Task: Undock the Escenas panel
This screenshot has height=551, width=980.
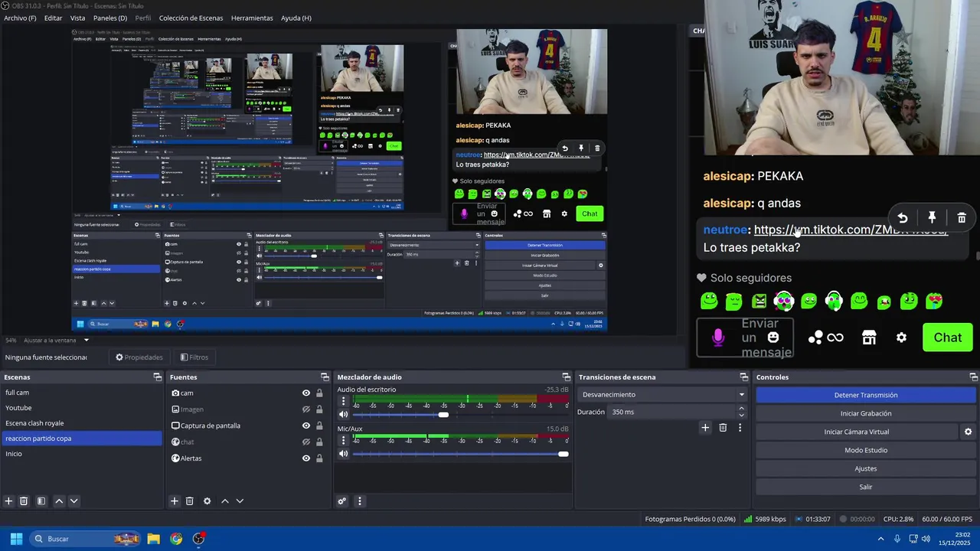Action: coord(158,377)
